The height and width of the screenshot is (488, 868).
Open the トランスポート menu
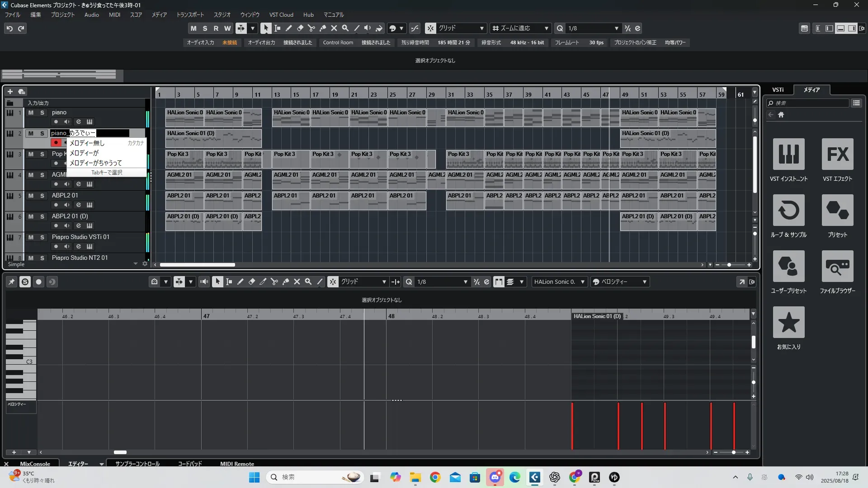[x=190, y=14]
